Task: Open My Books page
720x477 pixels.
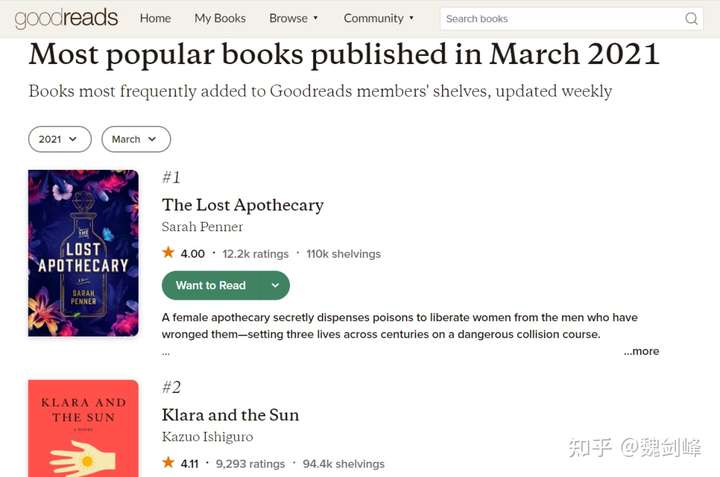Action: (x=220, y=18)
